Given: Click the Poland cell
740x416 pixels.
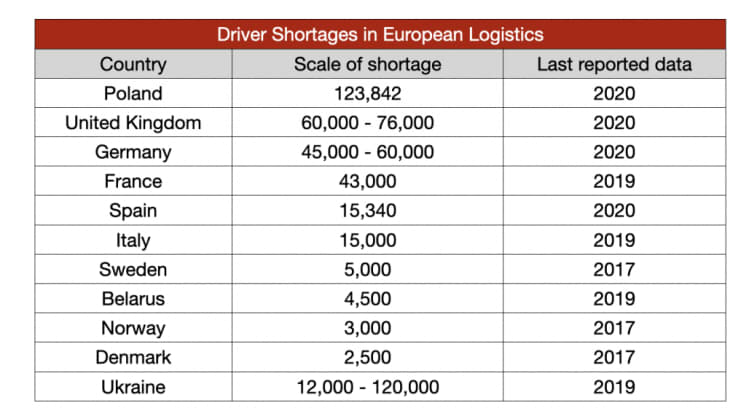Looking at the screenshot, I should point(133,93).
